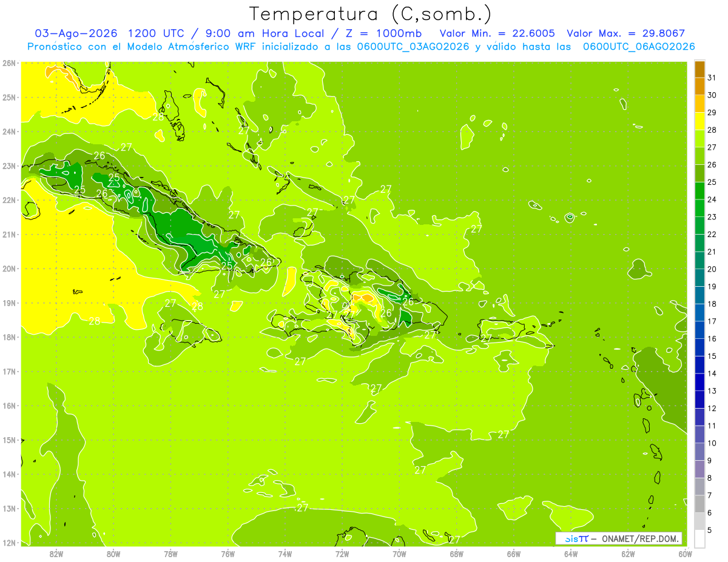Click the longitude label '62W'
Viewport: 728px width, 562px height.
[x=628, y=554]
